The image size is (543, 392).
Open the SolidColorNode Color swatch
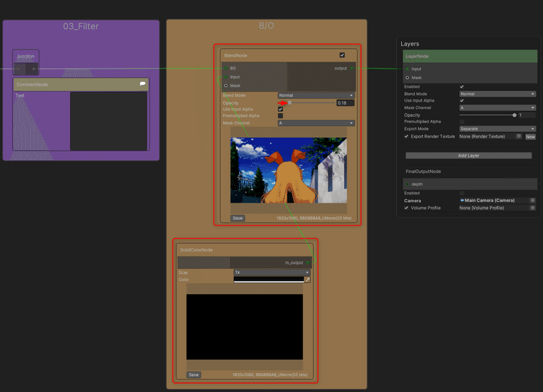tap(269, 279)
